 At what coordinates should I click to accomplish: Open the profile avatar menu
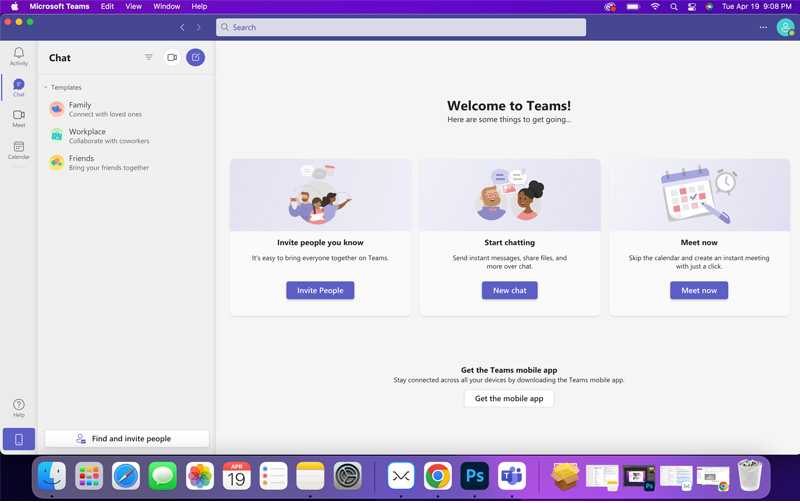click(785, 28)
